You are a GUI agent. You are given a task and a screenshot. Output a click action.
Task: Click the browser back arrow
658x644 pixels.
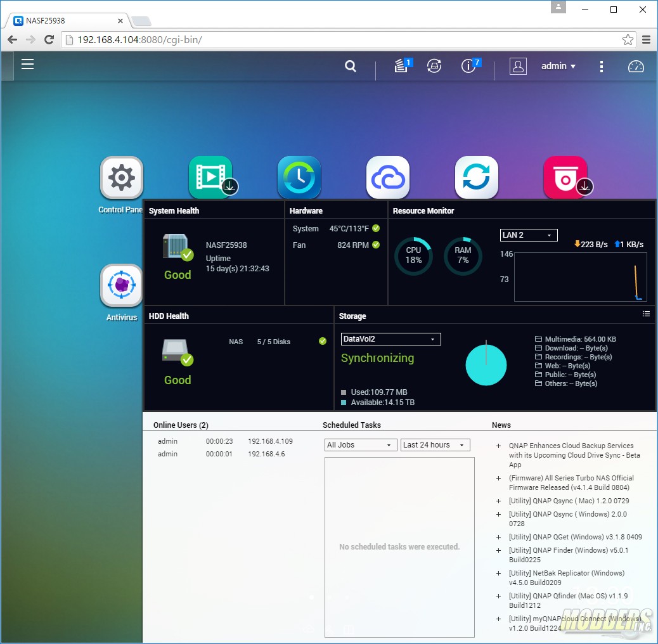13,39
